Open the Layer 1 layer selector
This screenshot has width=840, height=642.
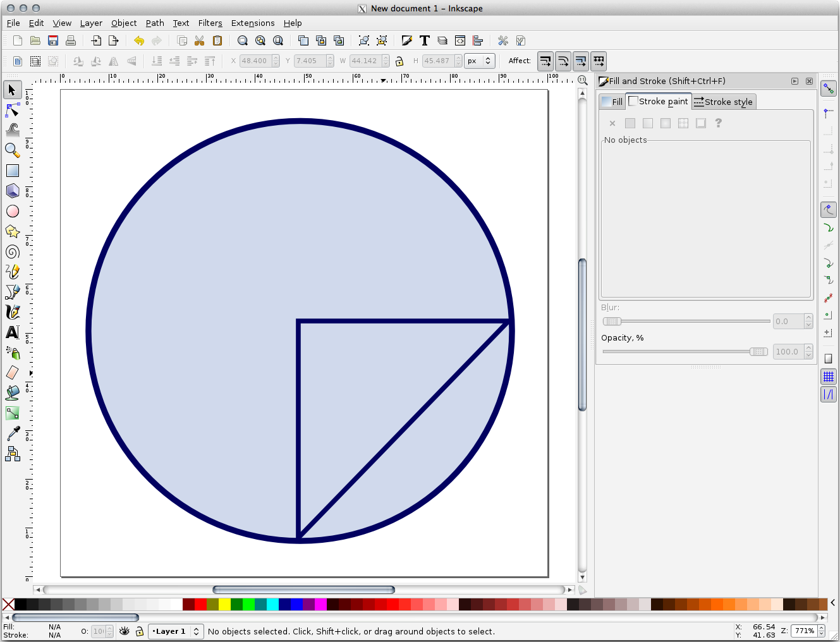tap(176, 631)
